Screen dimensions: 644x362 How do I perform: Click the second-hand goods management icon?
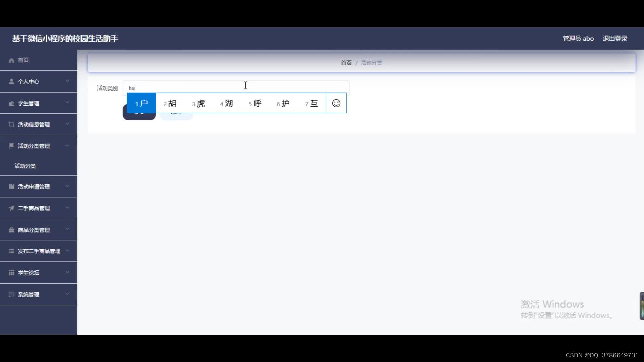(11, 208)
